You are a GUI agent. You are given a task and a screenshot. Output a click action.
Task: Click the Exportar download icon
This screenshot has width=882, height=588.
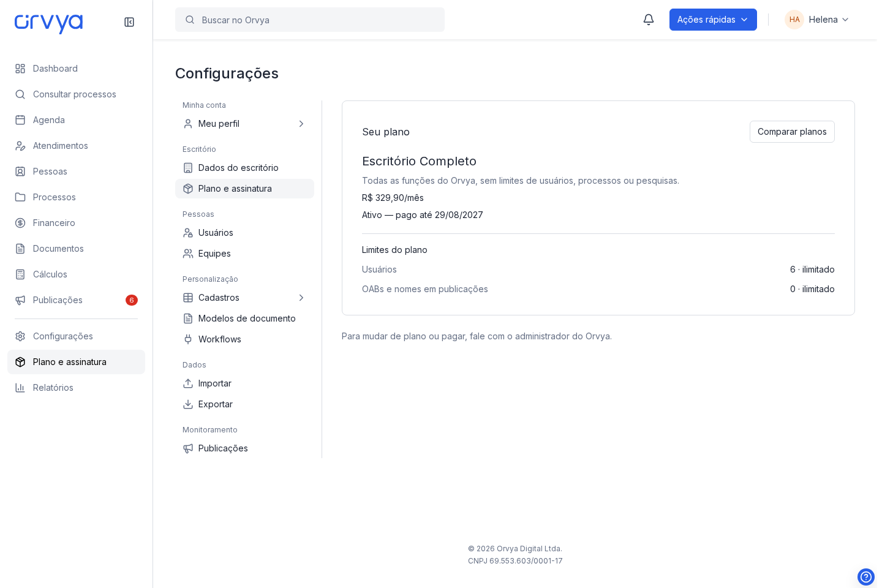(x=188, y=404)
